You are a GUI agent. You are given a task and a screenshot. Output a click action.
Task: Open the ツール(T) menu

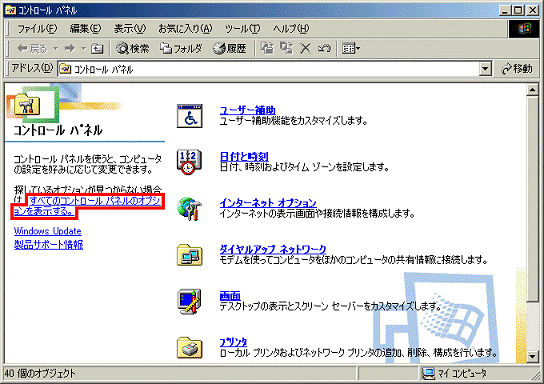click(242, 28)
